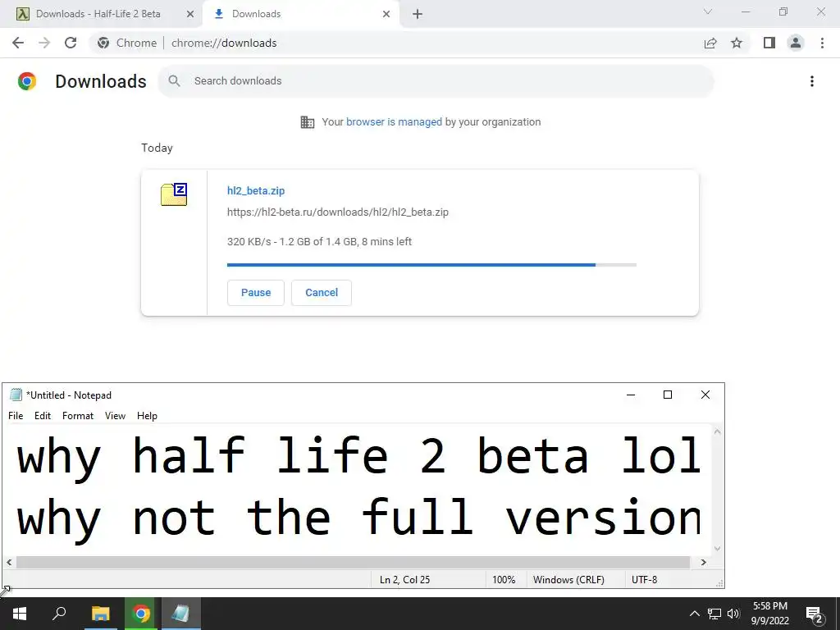840x630 pixels.
Task: Click the managed organization building icon
Action: (308, 122)
